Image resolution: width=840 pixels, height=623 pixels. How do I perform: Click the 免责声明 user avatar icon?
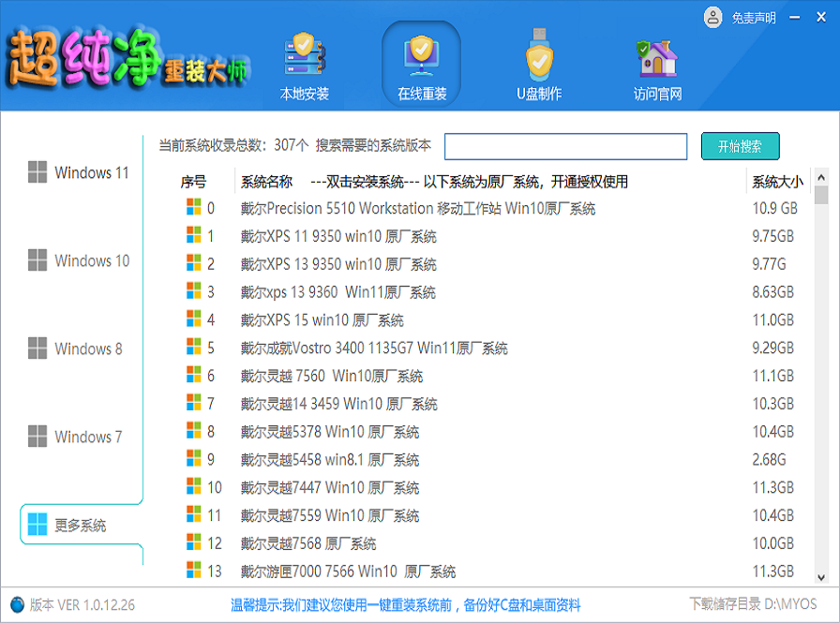pyautogui.click(x=713, y=17)
